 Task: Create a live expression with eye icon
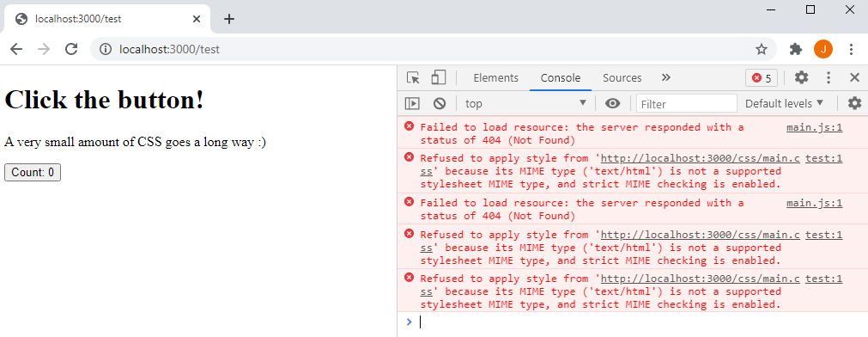[x=612, y=103]
